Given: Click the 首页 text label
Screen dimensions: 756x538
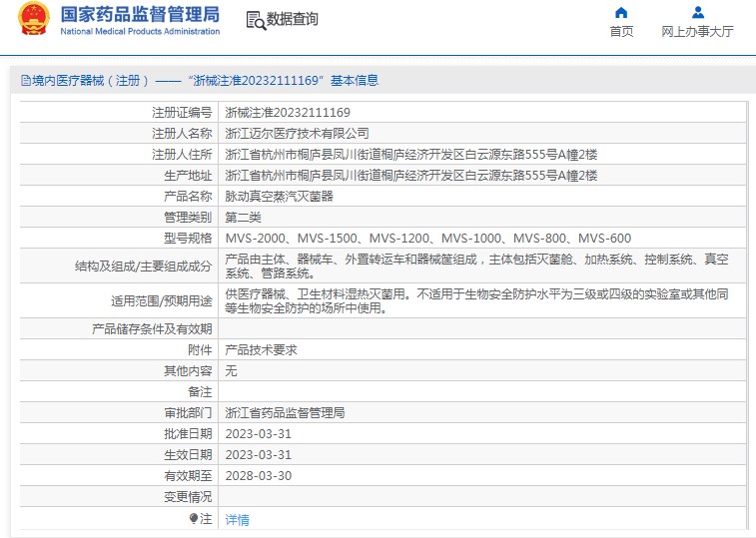Looking at the screenshot, I should (621, 31).
